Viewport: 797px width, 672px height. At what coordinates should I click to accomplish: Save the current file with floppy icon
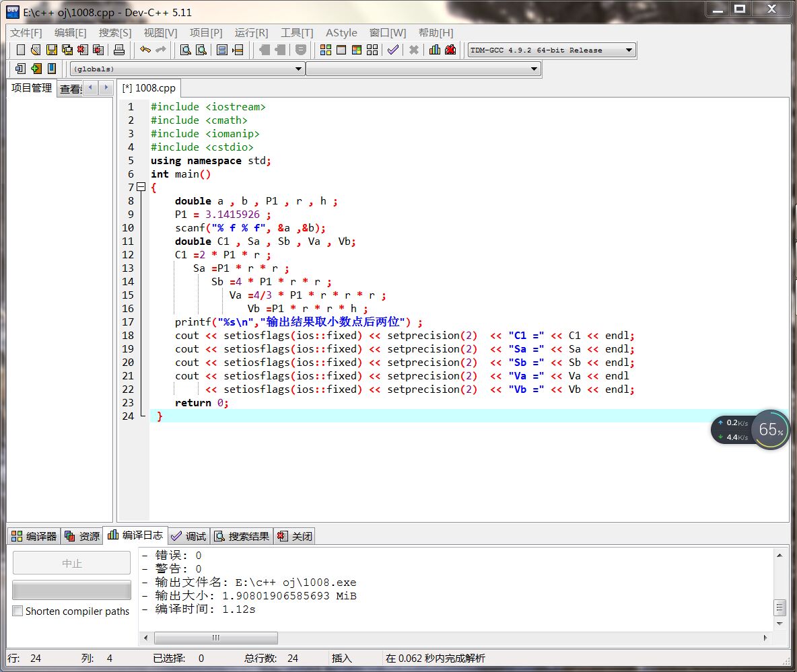51,50
